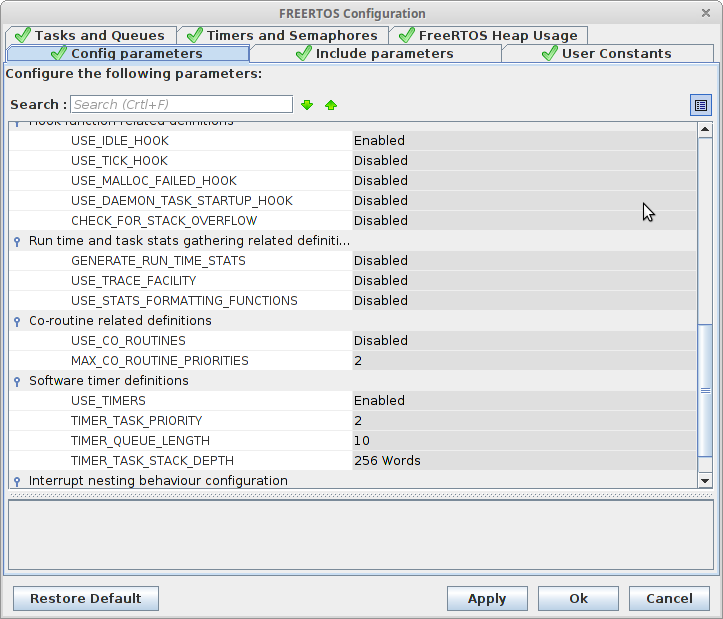Click the green up arrow search-previous icon
The image size is (723, 619).
tap(331, 105)
